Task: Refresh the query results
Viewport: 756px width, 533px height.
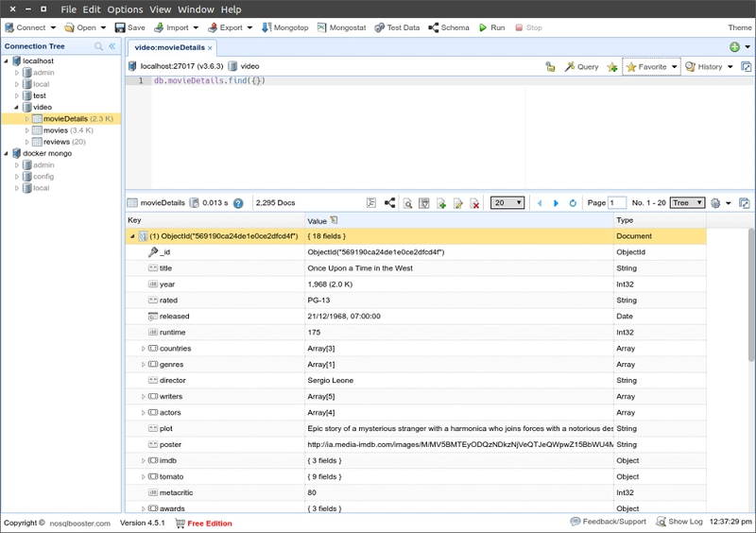Action: click(x=573, y=203)
